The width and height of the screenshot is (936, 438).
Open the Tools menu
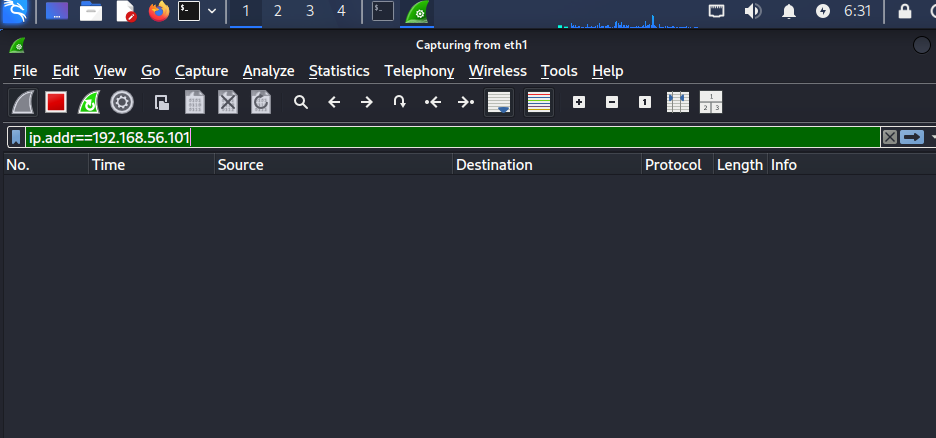coord(559,71)
